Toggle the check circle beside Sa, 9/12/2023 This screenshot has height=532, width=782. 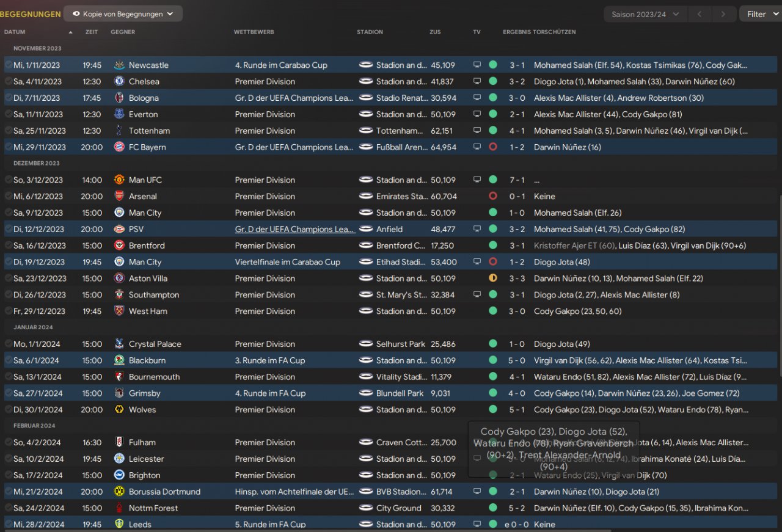(x=8, y=213)
